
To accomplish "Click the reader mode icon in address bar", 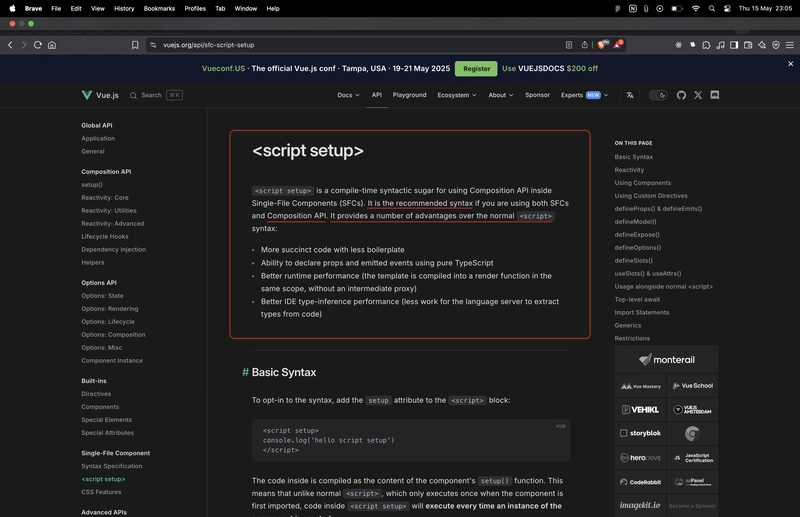I will [569, 45].
